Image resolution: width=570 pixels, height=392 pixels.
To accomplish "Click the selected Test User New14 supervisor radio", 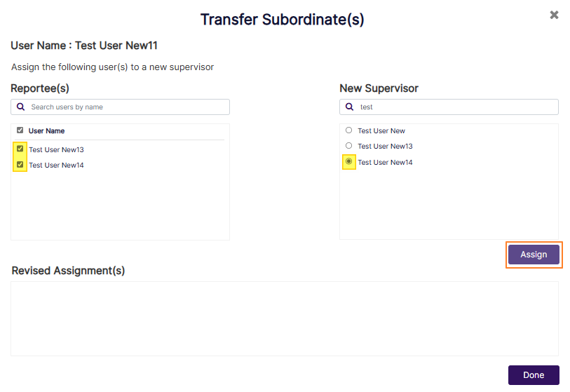I will (349, 162).
